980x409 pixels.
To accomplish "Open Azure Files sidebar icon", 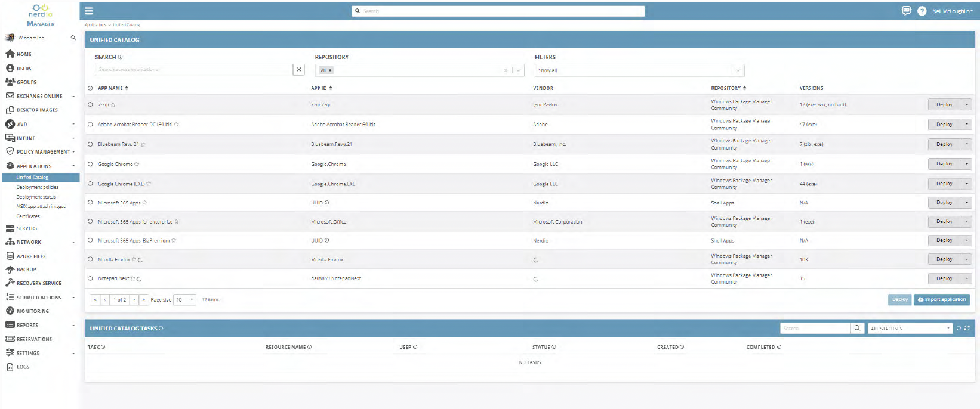I will coord(10,256).
